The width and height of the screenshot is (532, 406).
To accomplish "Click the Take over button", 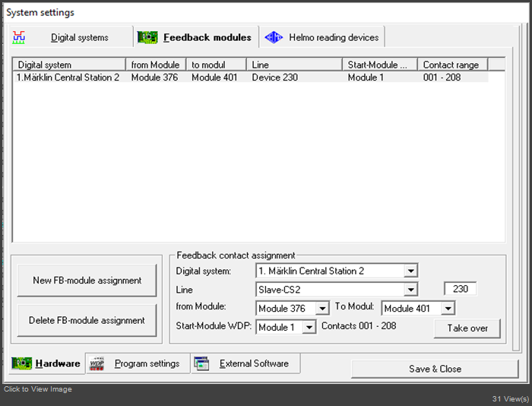I will (467, 328).
